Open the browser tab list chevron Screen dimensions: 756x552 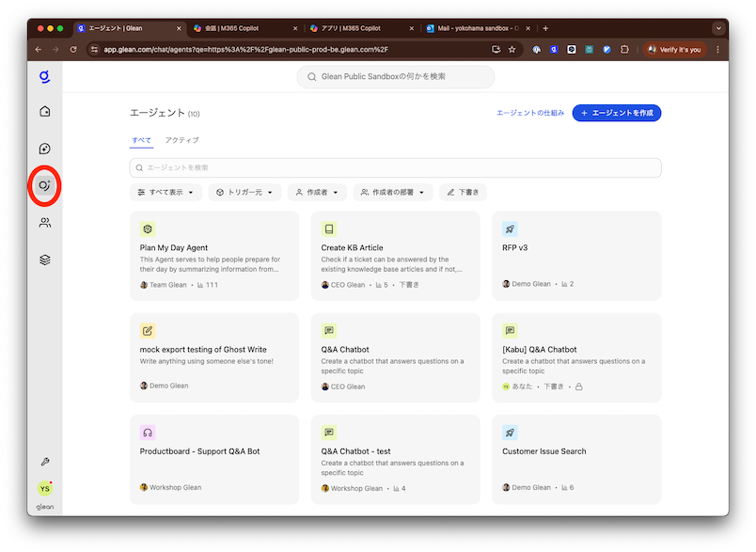(718, 28)
